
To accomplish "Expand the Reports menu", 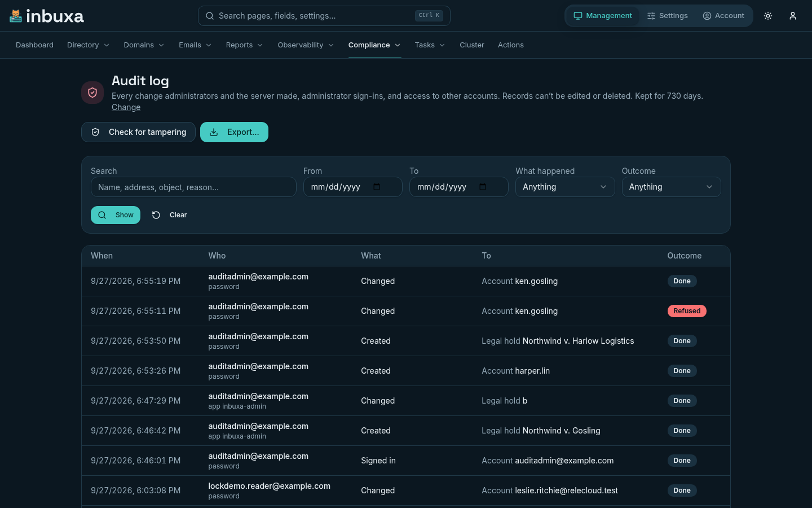I will pos(244,45).
